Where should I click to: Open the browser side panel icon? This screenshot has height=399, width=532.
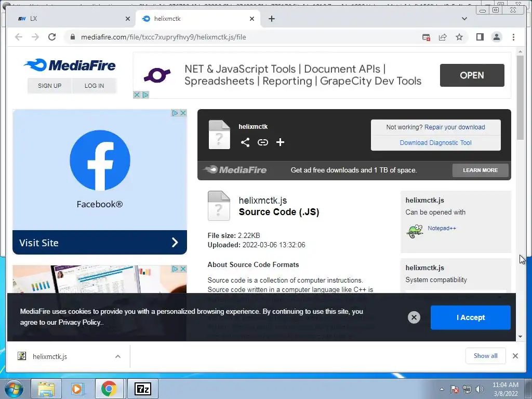coord(480,37)
